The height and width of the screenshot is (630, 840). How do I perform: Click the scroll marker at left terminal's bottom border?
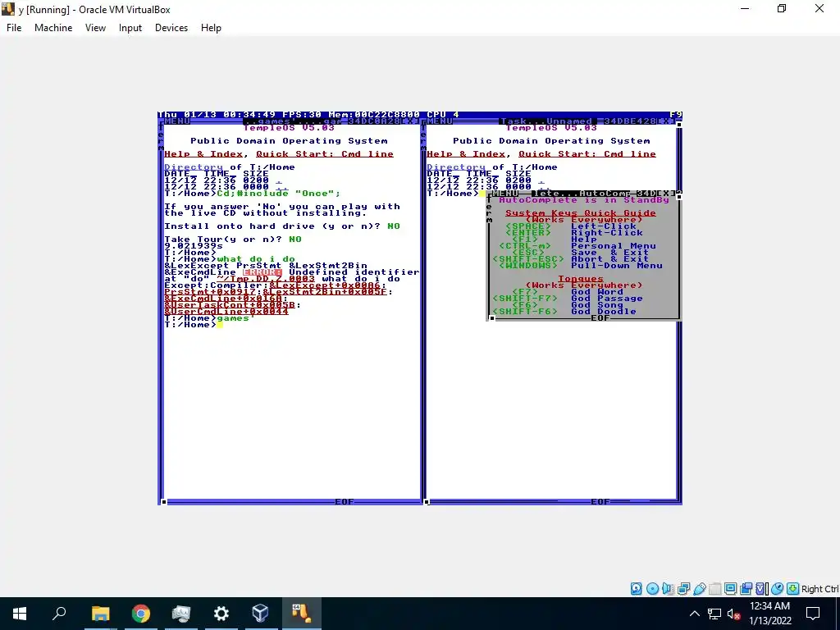[x=164, y=502]
